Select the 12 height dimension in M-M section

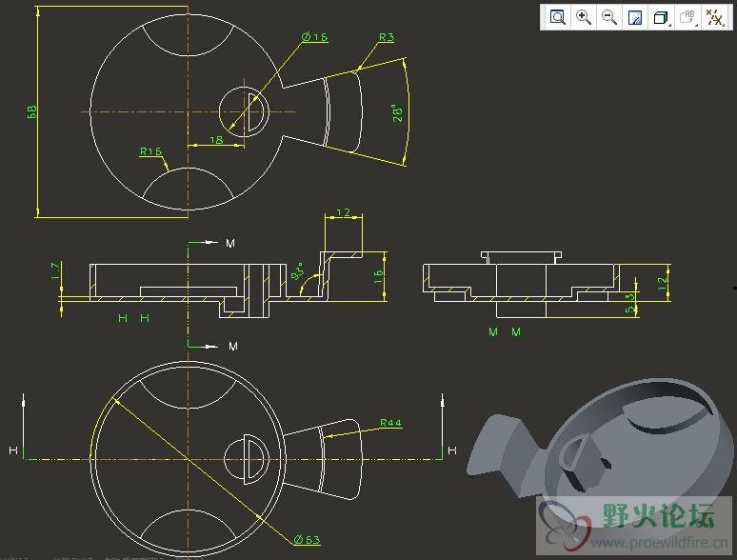pyautogui.click(x=663, y=282)
